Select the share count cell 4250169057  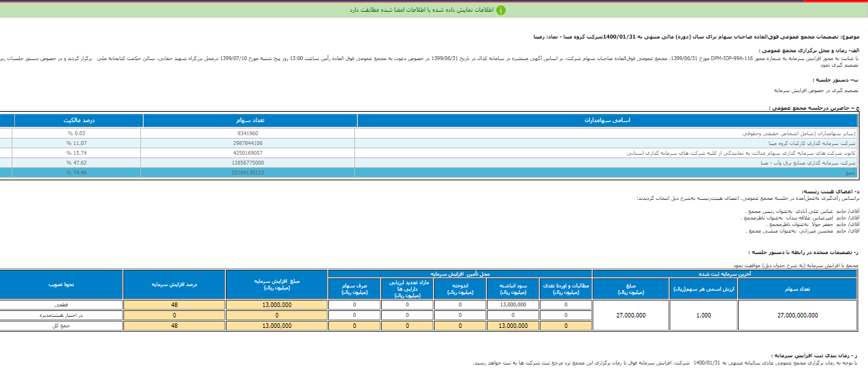click(249, 152)
